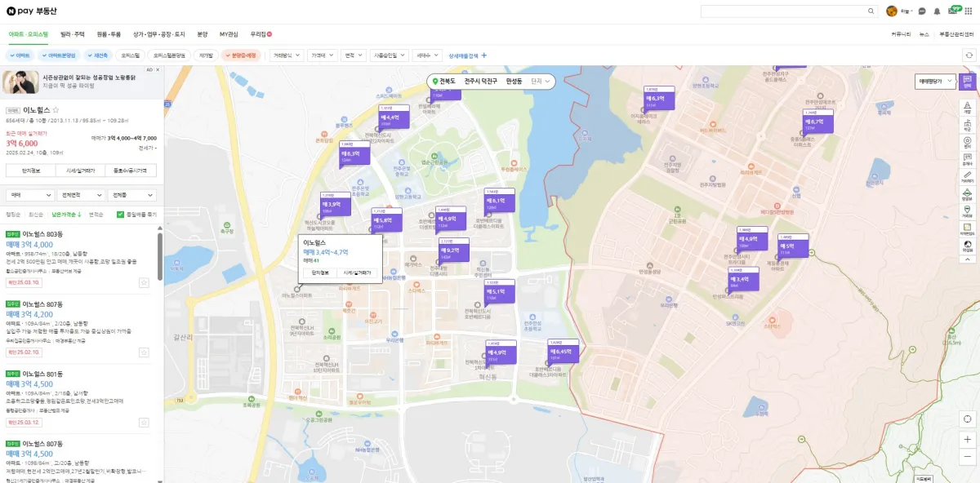Select the 학군 map tool icon

(967, 124)
